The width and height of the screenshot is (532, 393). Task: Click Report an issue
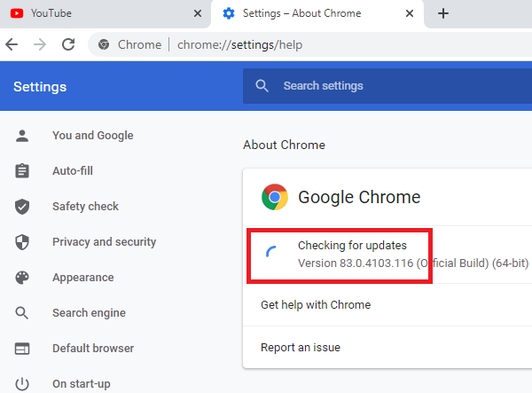point(301,347)
